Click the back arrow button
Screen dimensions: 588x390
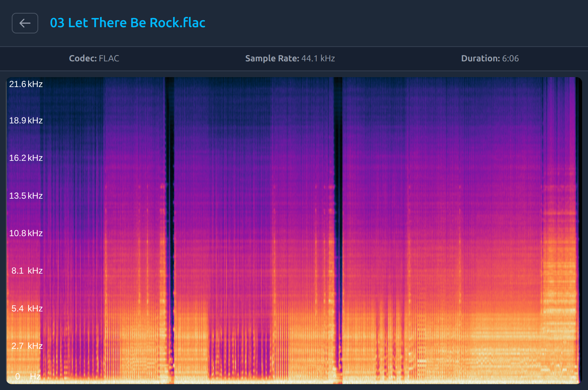[x=25, y=23]
